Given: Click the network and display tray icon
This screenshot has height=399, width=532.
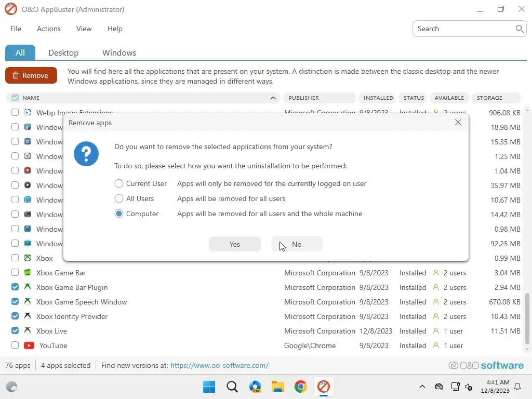Looking at the screenshot, I should pos(455,387).
